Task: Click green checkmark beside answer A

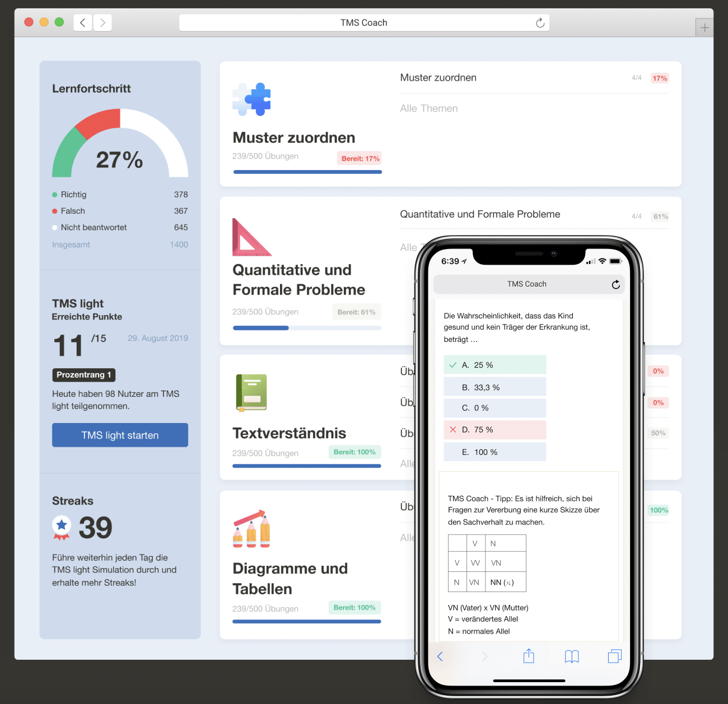Action: point(453,365)
